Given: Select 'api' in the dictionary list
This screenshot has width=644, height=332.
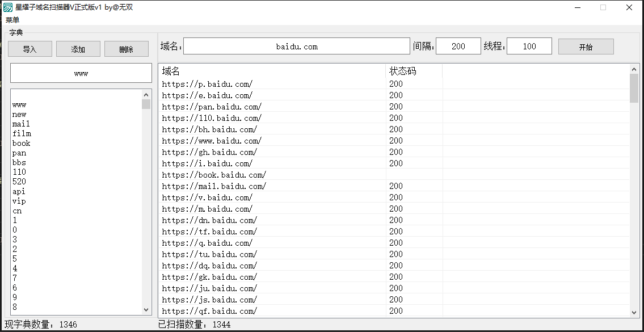Looking at the screenshot, I should pyautogui.click(x=19, y=191).
